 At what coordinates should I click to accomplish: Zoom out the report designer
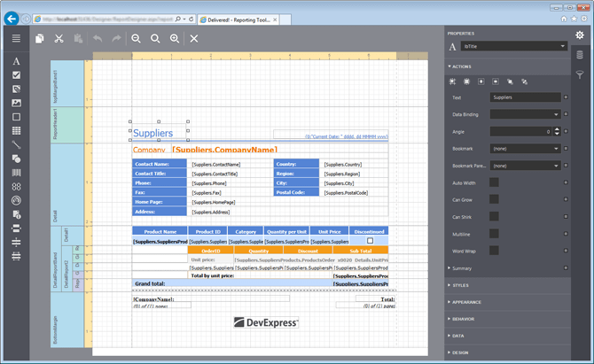[x=136, y=38]
